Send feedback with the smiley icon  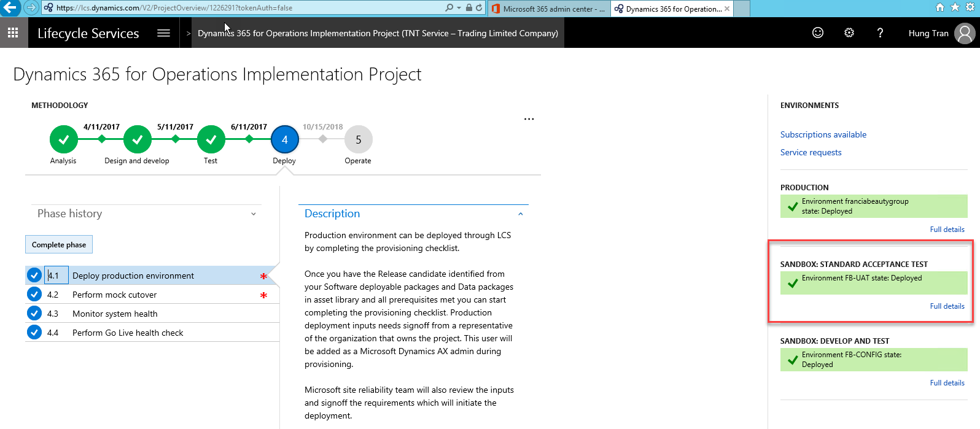818,33
